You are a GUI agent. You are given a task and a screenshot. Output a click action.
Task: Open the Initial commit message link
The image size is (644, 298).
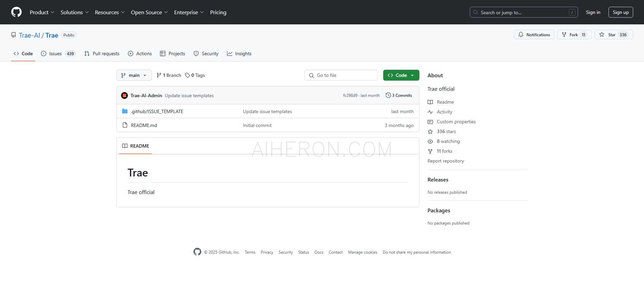[x=257, y=125]
